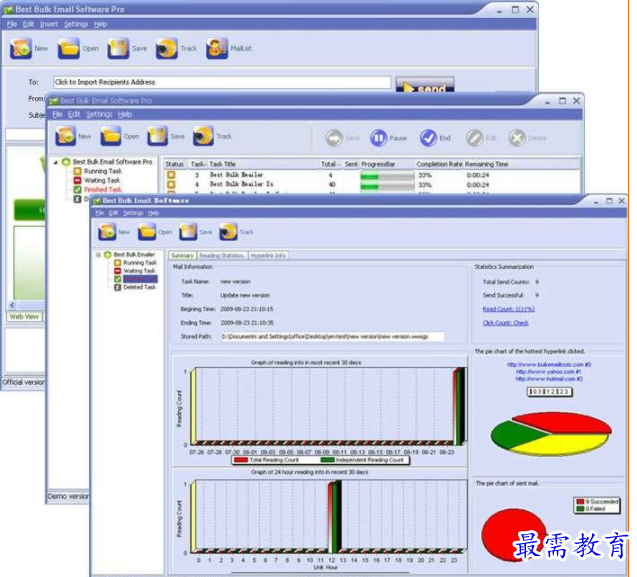Image resolution: width=637 pixels, height=577 pixels.
Task: Select Running Task in front window tree
Action: (x=140, y=263)
